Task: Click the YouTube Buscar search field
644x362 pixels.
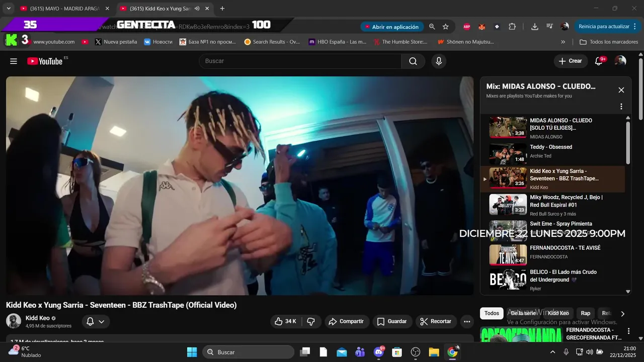Action: (300, 61)
